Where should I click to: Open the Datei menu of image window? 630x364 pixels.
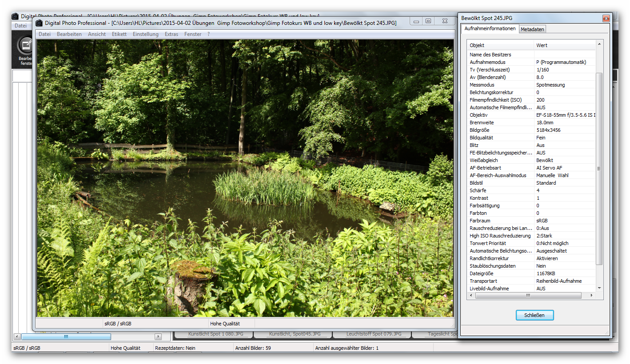tap(44, 34)
